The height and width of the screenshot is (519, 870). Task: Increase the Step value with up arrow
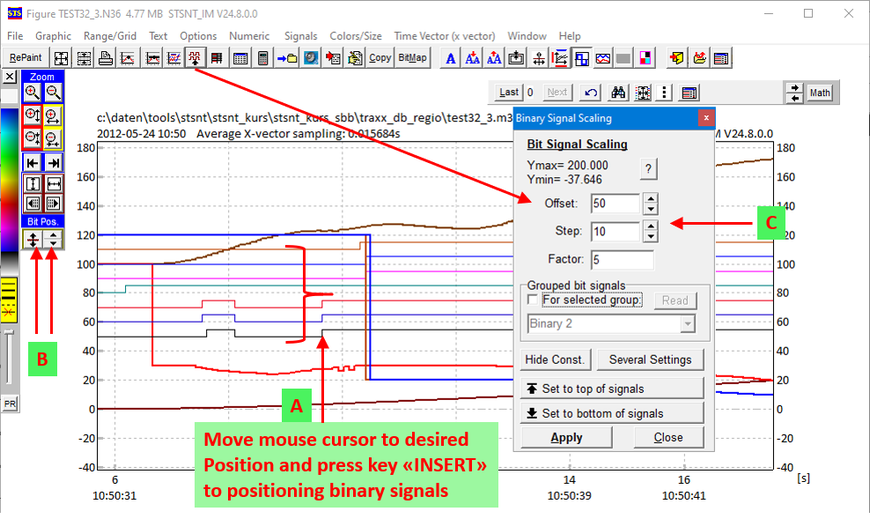point(650,226)
